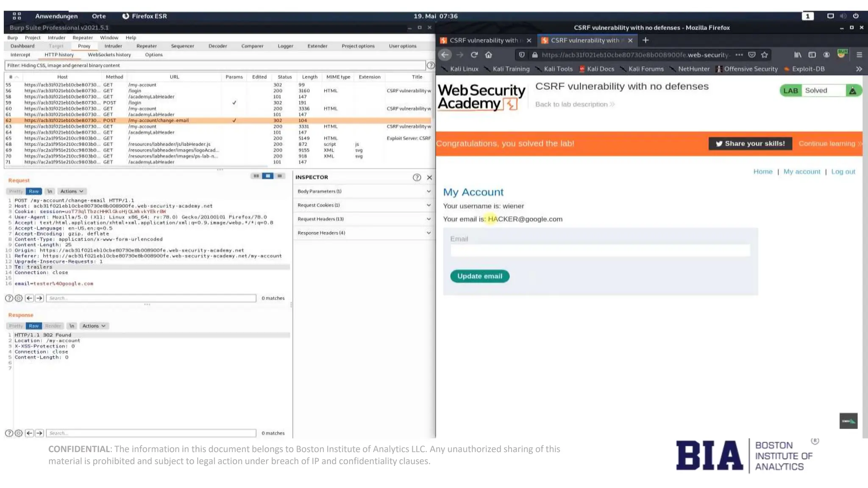Toggle newline display in request pane
Image resolution: width=868 pixels, height=488 pixels.
(50, 191)
